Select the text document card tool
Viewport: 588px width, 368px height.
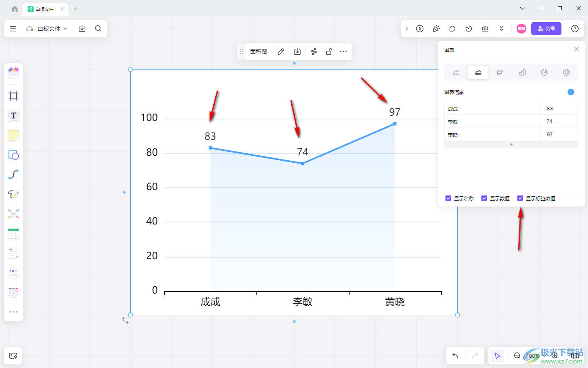pos(13,253)
